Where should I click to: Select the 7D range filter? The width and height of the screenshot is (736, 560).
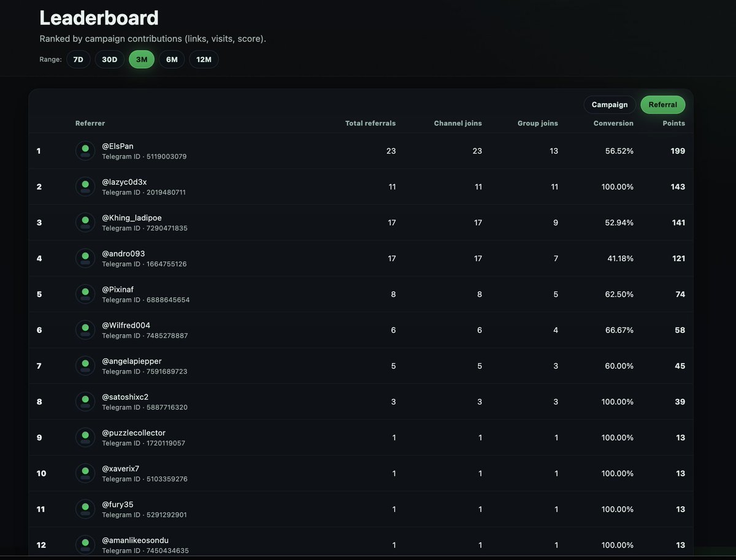point(79,59)
